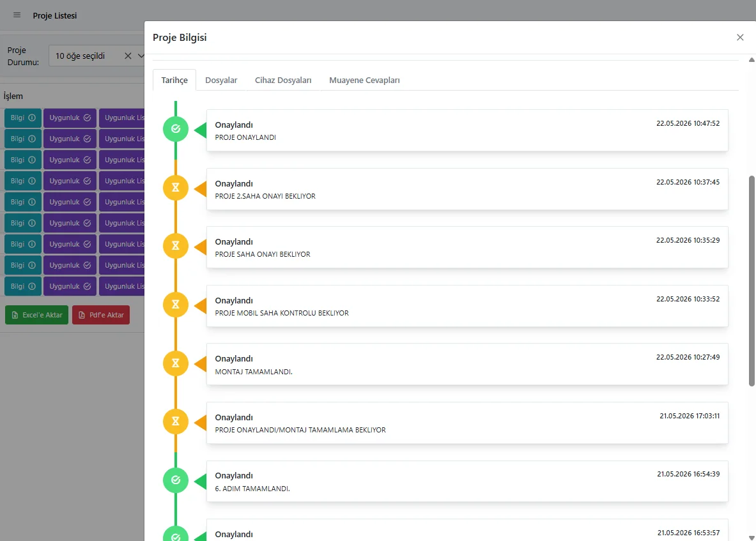Open the Dosyalar tab
This screenshot has width=756, height=541.
pos(221,80)
